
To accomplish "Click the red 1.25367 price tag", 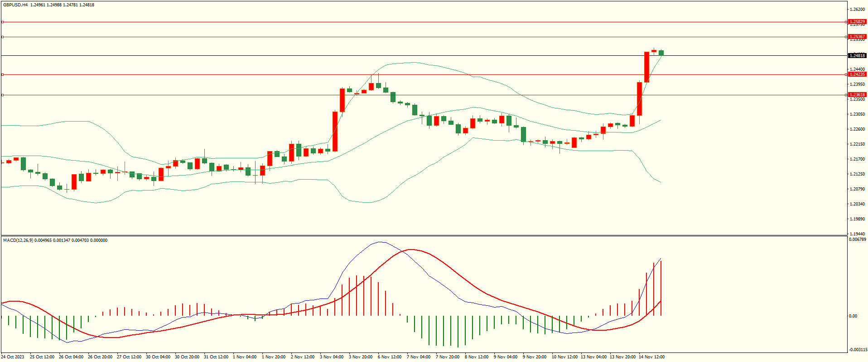I will pos(857,37).
